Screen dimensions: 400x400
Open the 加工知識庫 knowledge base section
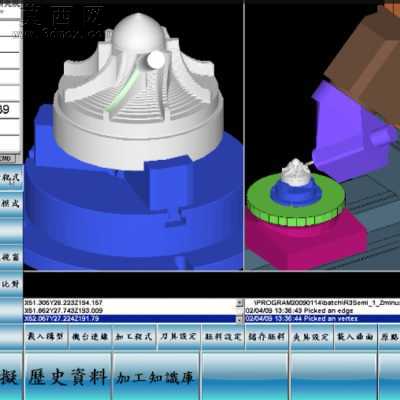click(x=156, y=377)
